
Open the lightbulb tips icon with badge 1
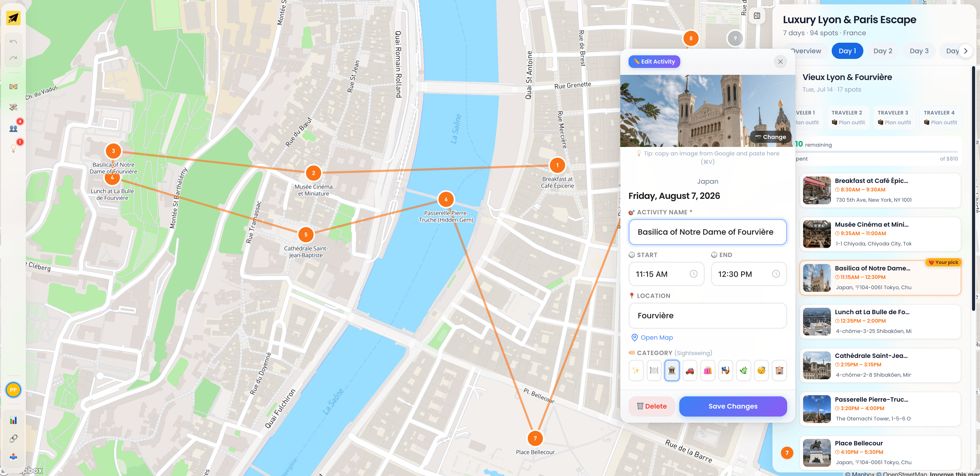[13, 148]
